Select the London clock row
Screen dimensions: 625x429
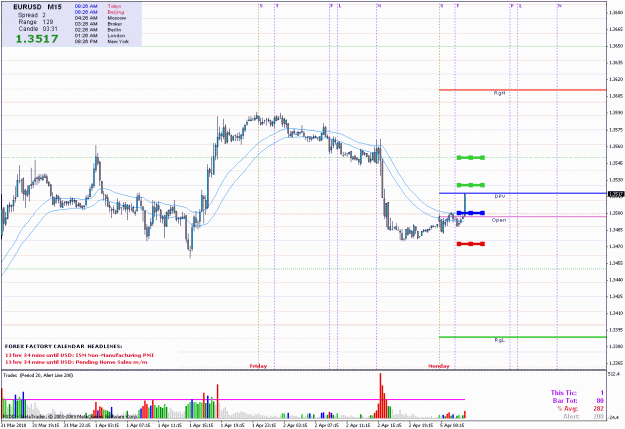click(x=100, y=35)
